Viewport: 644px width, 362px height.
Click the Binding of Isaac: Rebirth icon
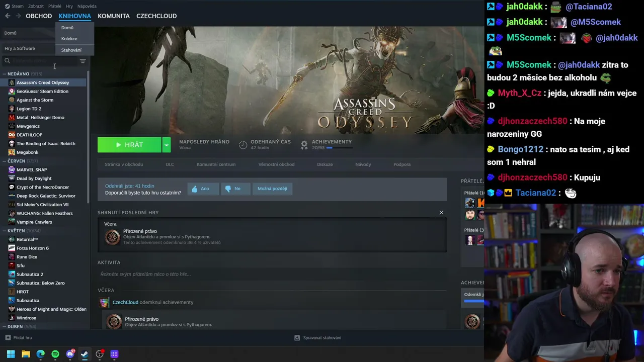(12, 144)
